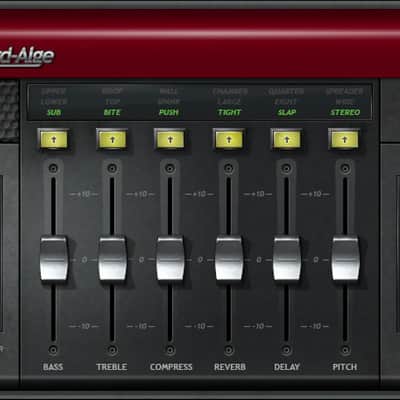Click the -10 mark beside the Bass fader
The width and height of the screenshot is (400, 400).
point(84,326)
